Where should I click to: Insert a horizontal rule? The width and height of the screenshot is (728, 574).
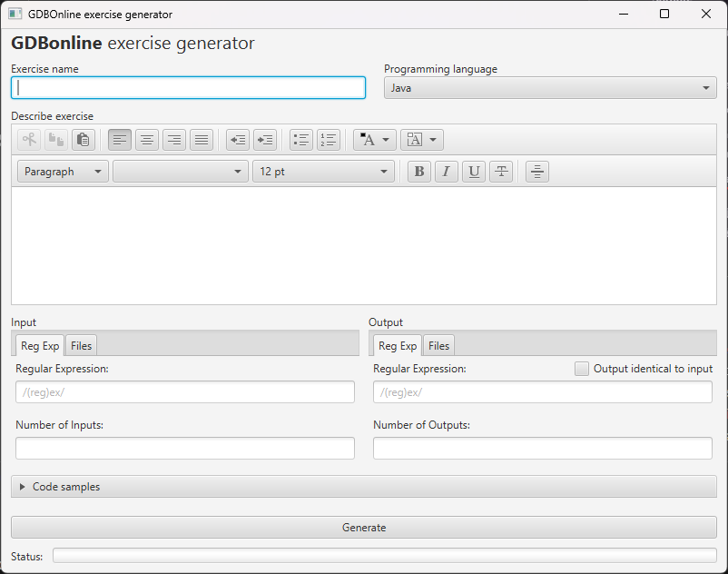coord(537,172)
